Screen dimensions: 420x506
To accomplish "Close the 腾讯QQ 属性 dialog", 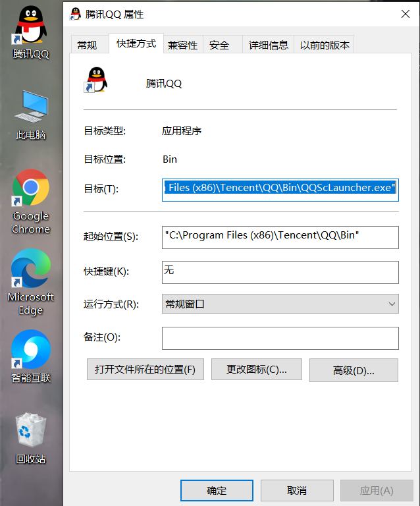I will tap(405, 14).
